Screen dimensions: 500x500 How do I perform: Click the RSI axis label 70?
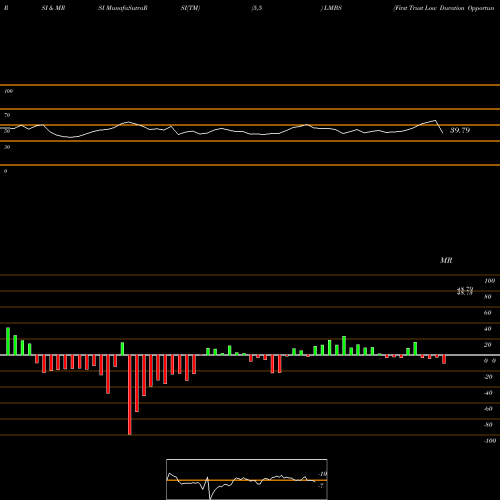[7, 115]
